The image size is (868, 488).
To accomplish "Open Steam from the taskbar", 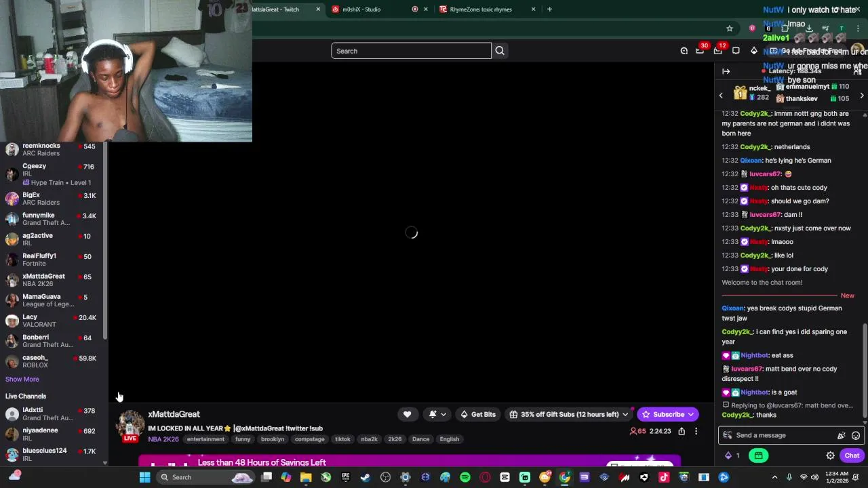I will 366,477.
